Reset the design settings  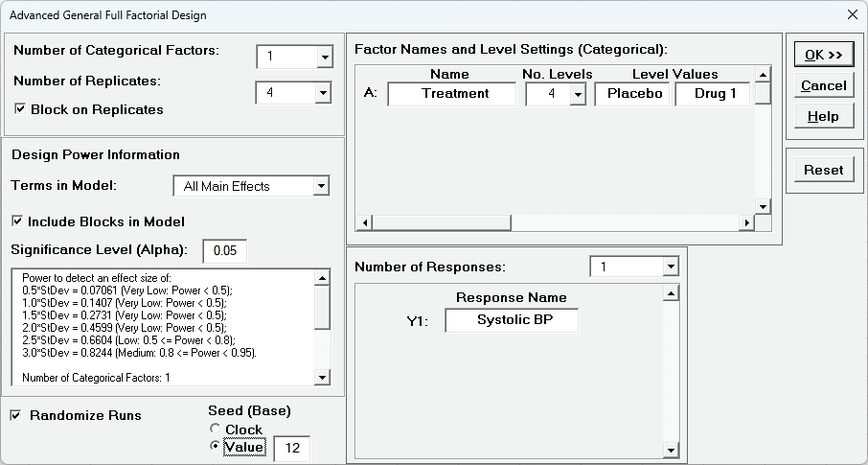coord(823,170)
